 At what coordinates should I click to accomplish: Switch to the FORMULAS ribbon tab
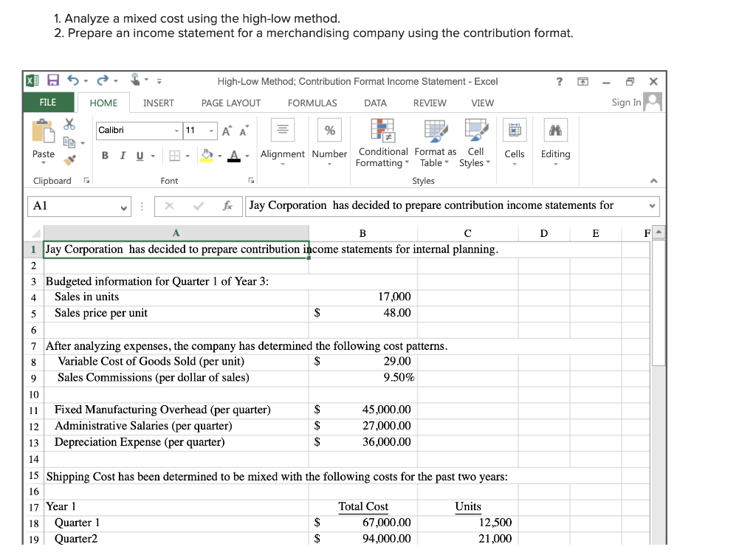tap(313, 103)
